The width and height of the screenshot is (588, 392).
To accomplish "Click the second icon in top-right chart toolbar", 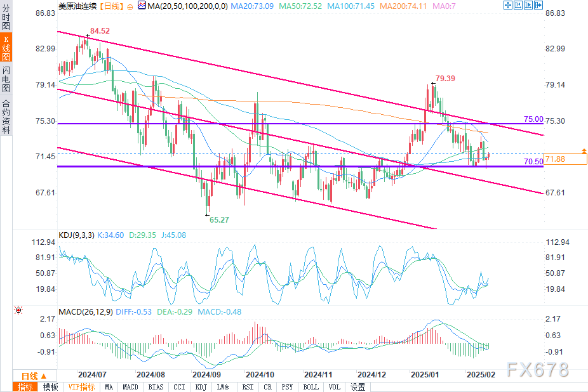I will tap(519, 5).
